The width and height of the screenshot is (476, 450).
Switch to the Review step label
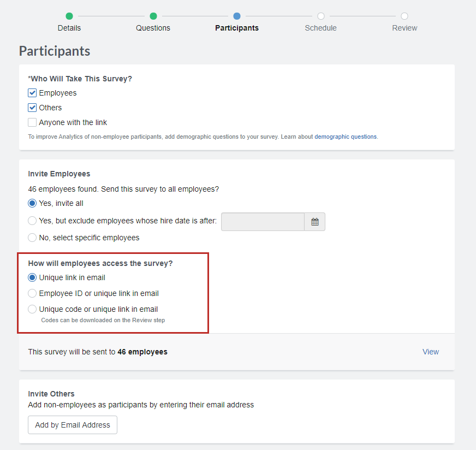(x=404, y=28)
